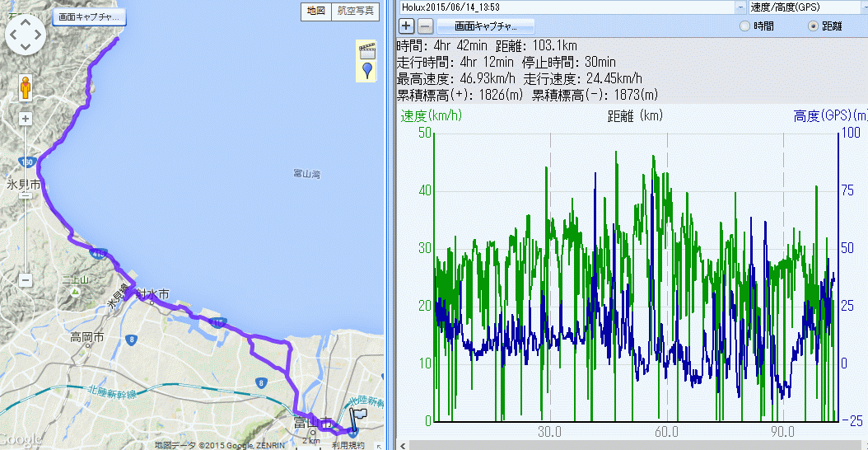Switch map to 地図 view
The image size is (868, 450).
(315, 11)
